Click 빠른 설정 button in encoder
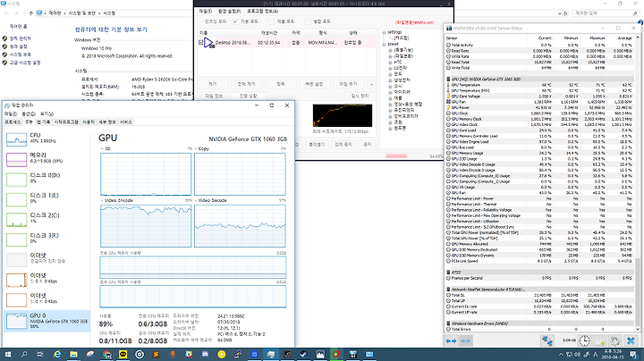644x361 pixels. (314, 84)
